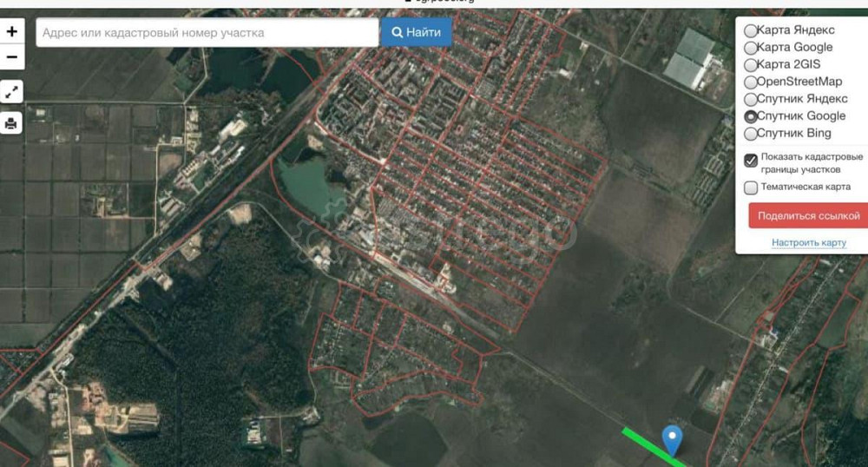Print the map using printer icon
This screenshot has height=467, width=868.
pos(12,123)
